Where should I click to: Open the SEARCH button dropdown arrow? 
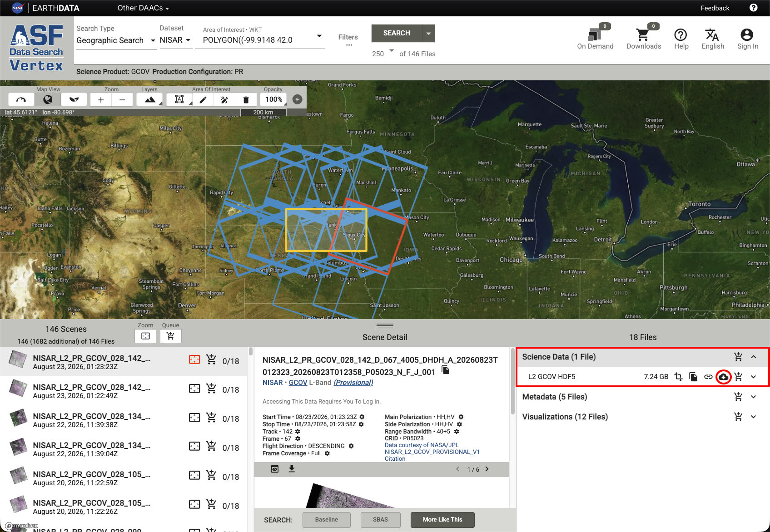pyautogui.click(x=428, y=33)
